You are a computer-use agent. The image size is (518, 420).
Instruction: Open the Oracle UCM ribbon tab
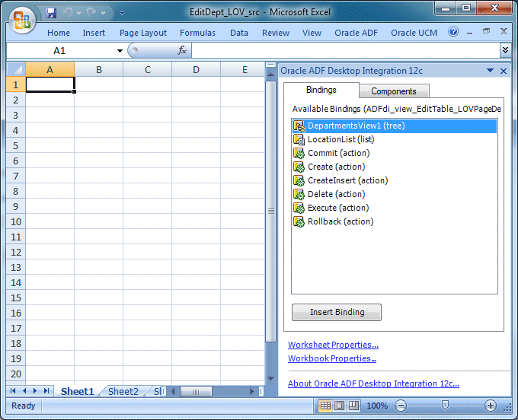[x=414, y=33]
